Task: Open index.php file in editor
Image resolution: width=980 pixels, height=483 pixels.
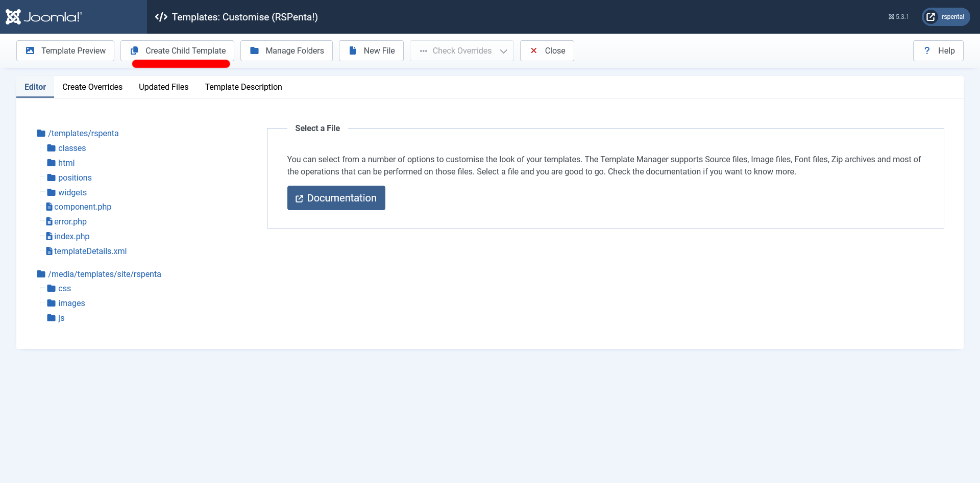Action: (x=71, y=236)
